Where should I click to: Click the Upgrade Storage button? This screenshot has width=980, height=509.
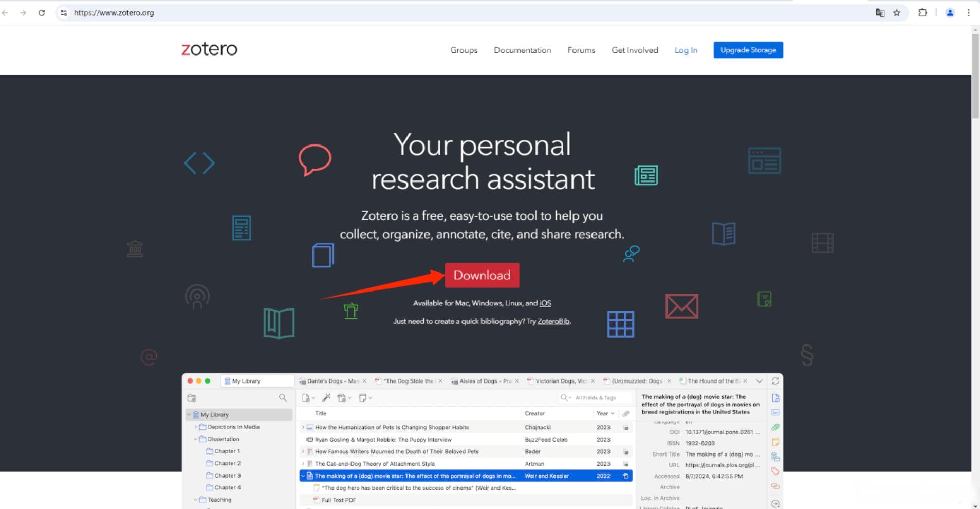pyautogui.click(x=748, y=50)
